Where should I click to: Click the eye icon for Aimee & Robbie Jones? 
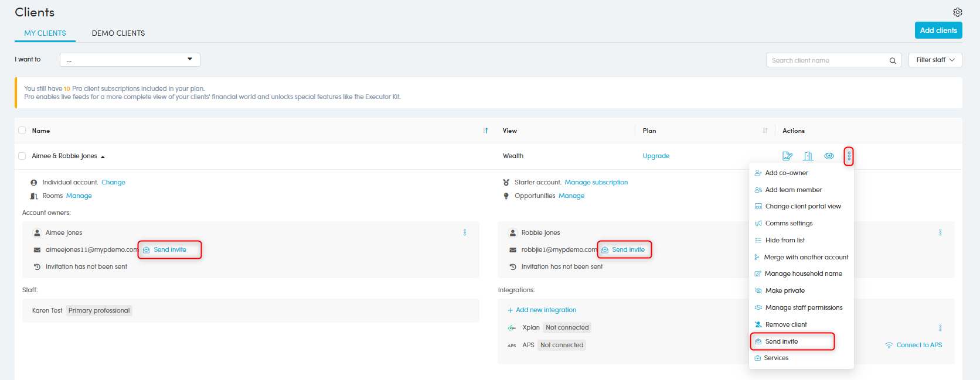(829, 156)
